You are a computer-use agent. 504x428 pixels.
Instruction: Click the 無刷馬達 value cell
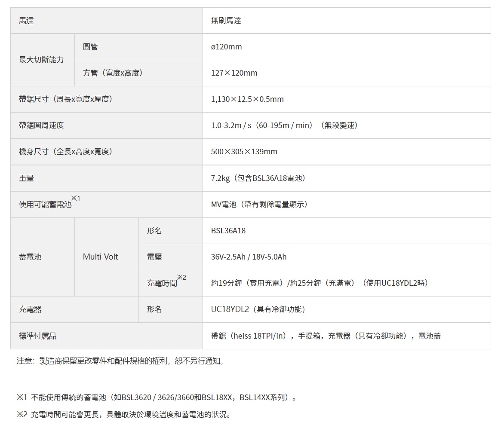pos(226,21)
